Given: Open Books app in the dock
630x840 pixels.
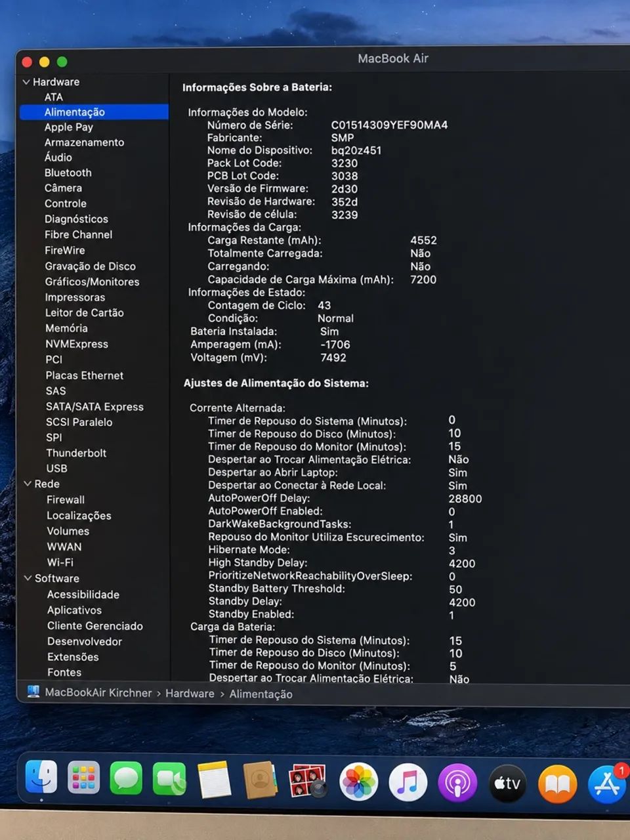Looking at the screenshot, I should 557,784.
